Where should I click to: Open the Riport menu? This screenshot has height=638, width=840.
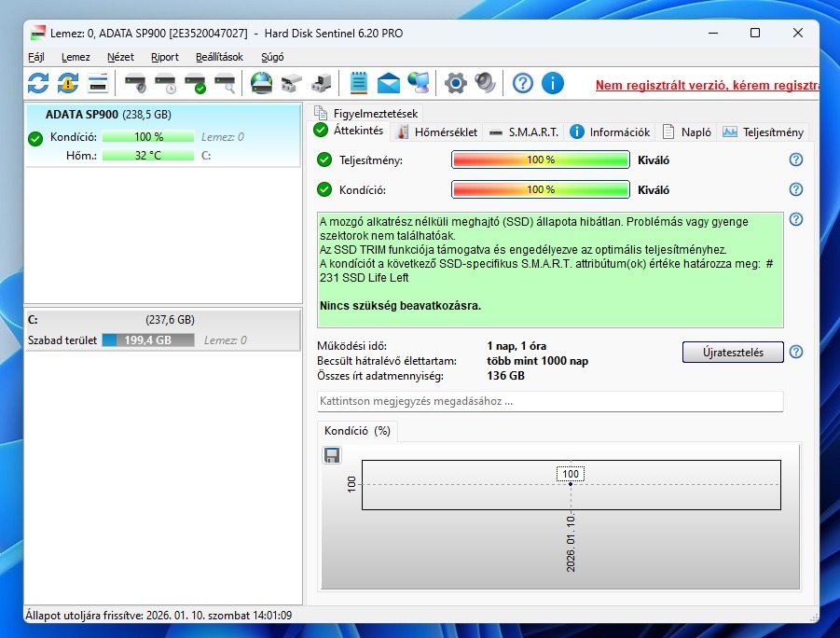coord(164,57)
